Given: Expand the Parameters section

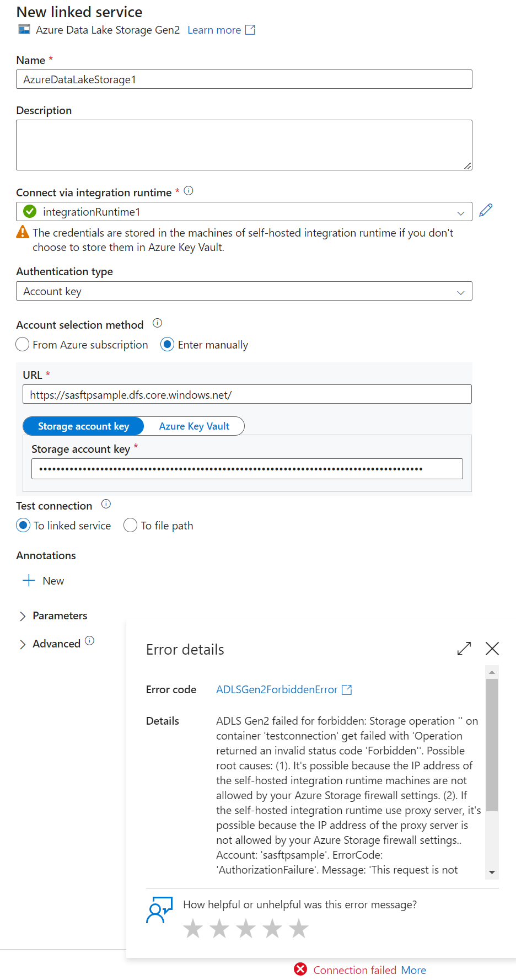Looking at the screenshot, I should pos(23,616).
